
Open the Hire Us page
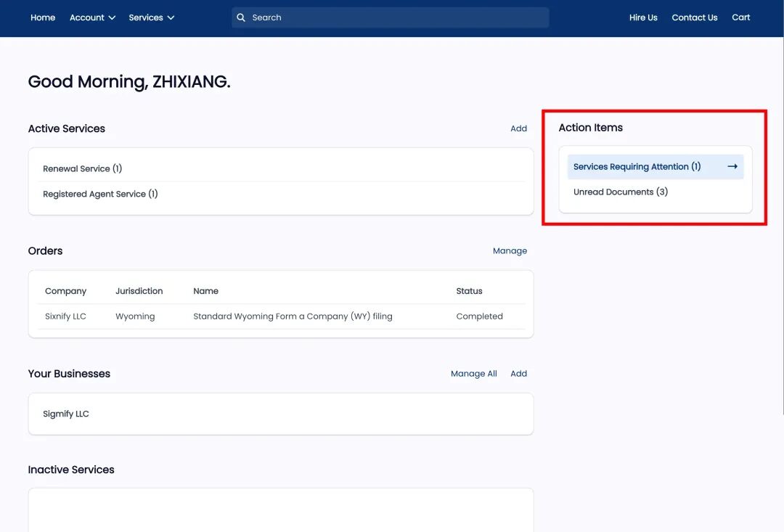642,17
